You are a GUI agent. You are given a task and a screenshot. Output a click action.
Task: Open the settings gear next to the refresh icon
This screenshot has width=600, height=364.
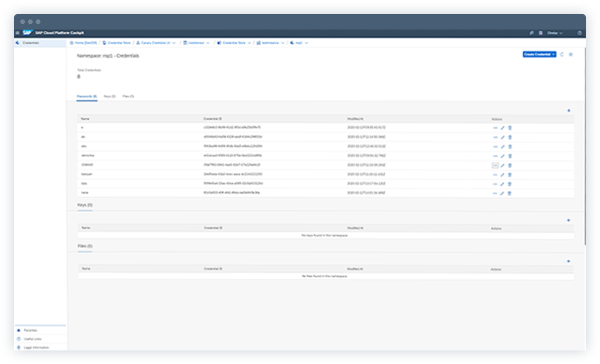coord(571,55)
